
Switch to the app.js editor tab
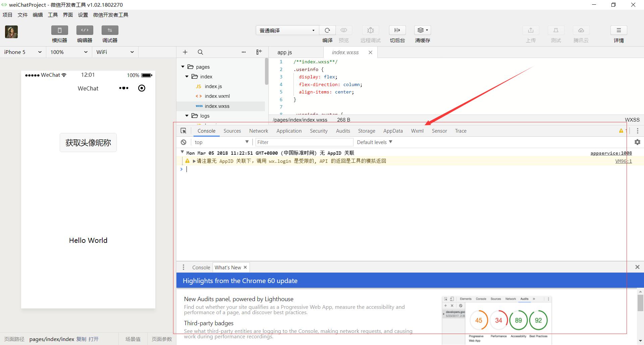pyautogui.click(x=284, y=52)
